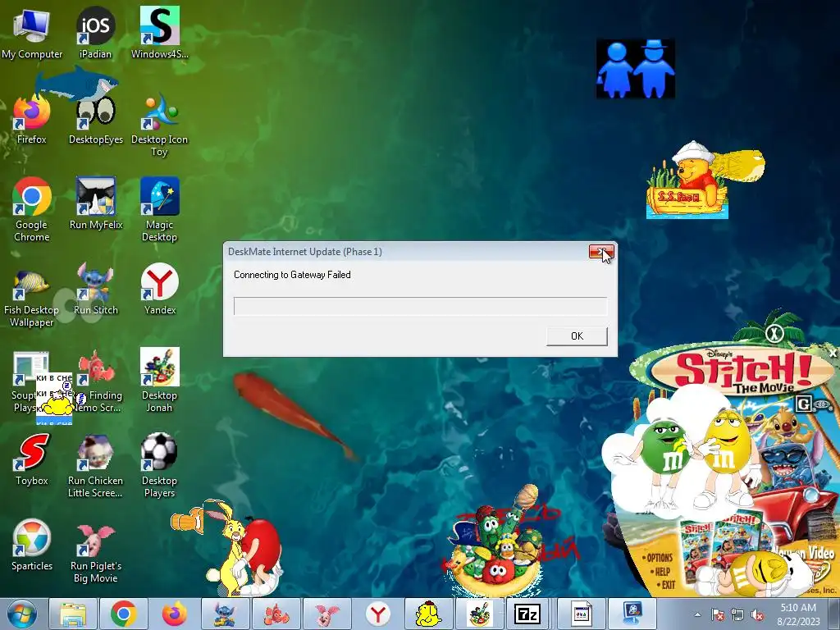This screenshot has height=630, width=840.
Task: Show hidden system tray icons arrow
Action: click(x=697, y=614)
